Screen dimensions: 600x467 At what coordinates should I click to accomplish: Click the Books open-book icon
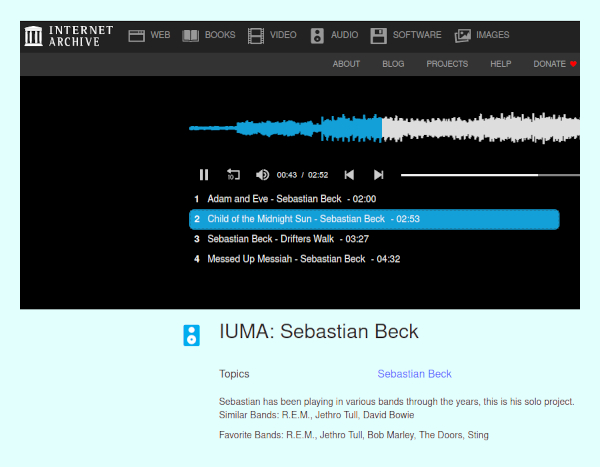(190, 36)
